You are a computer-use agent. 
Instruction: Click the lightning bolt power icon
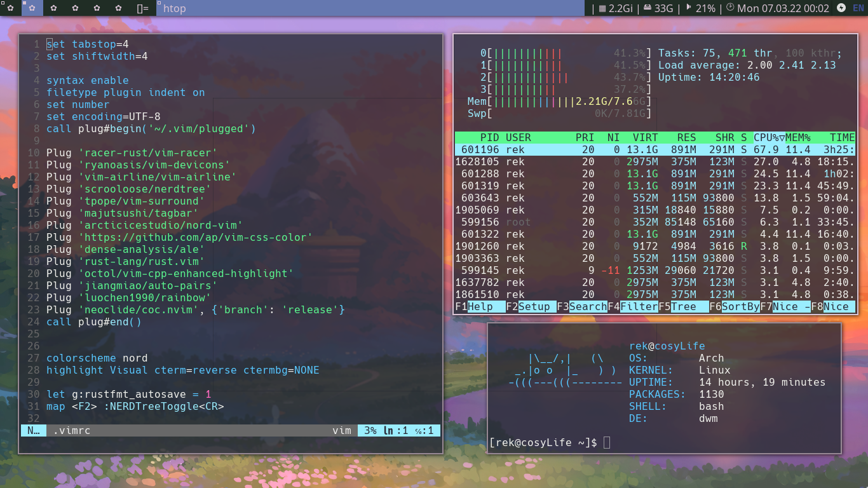click(841, 8)
